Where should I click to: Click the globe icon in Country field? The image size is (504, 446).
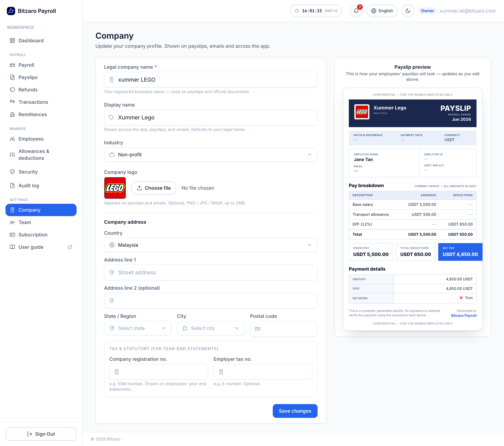point(112,245)
